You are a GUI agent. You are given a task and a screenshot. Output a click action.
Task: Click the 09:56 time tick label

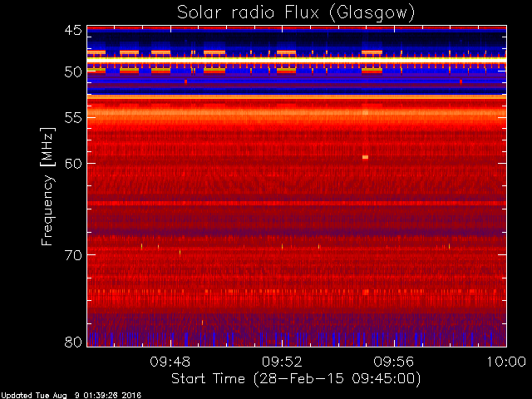pos(394,362)
